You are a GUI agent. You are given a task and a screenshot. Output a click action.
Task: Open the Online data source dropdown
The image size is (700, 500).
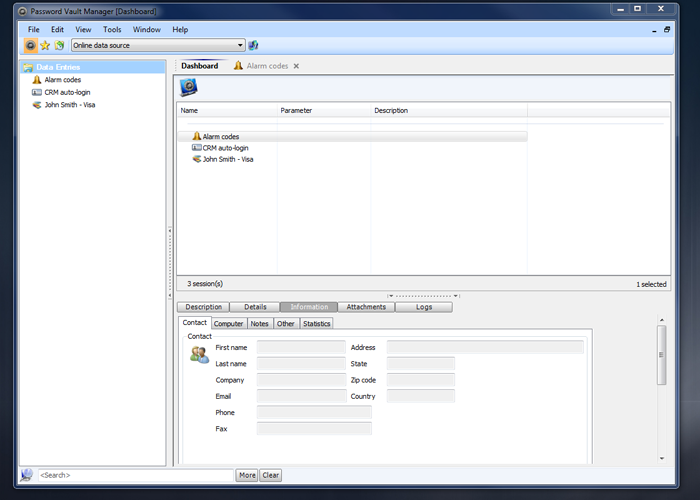click(158, 45)
